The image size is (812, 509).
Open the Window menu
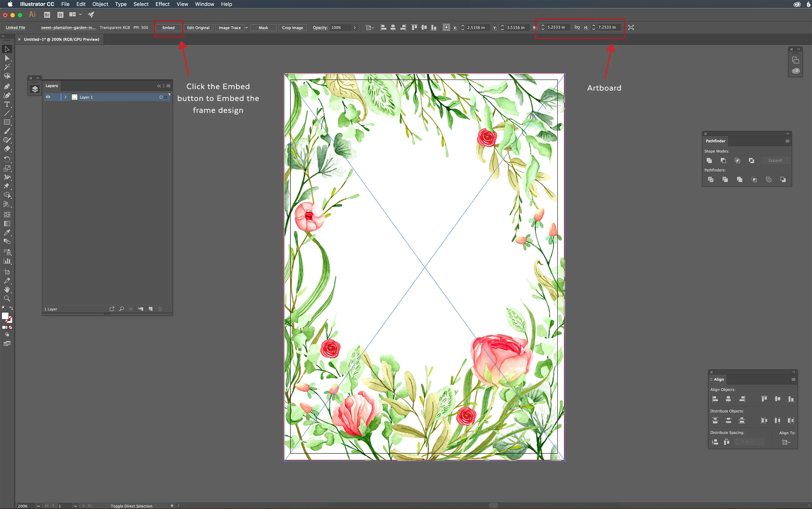pos(204,4)
